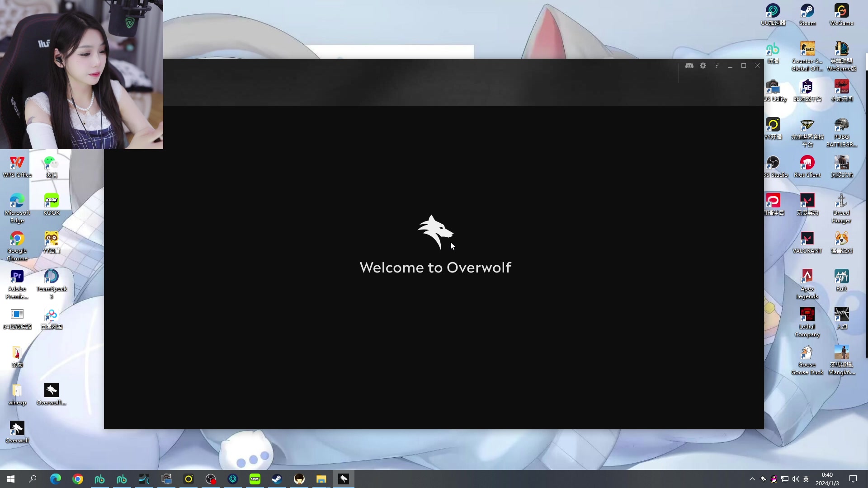
Task: Open Discord link in Overwolf title bar
Action: point(689,66)
